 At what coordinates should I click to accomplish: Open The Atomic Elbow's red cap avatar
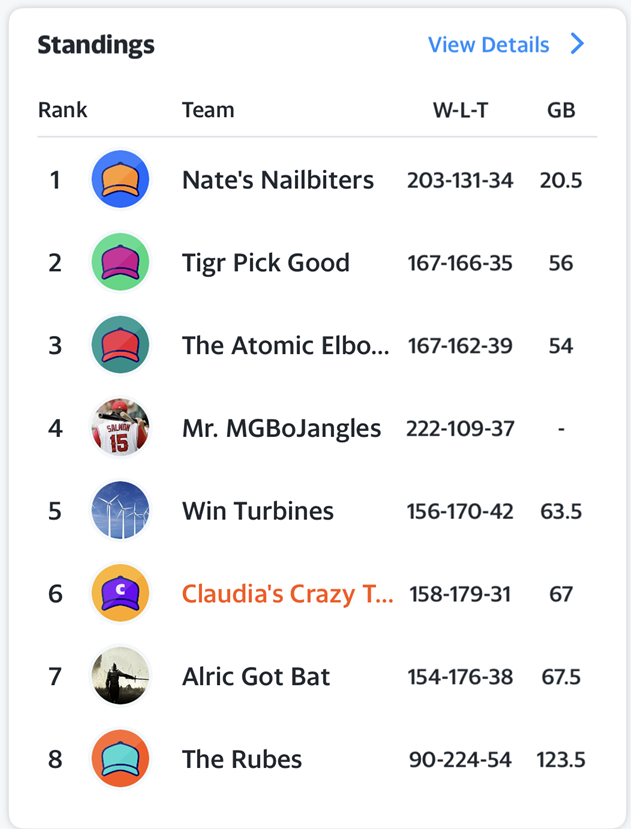[x=120, y=345]
